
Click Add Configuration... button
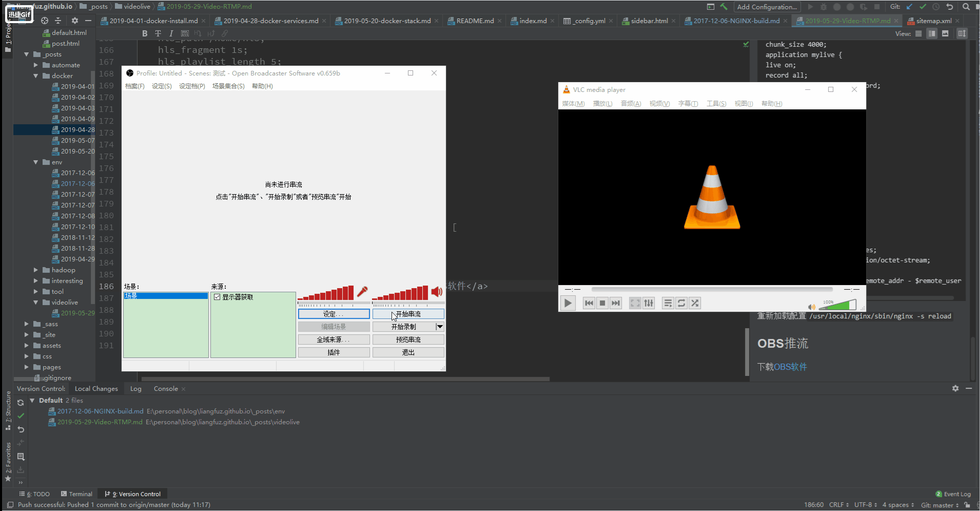(767, 7)
